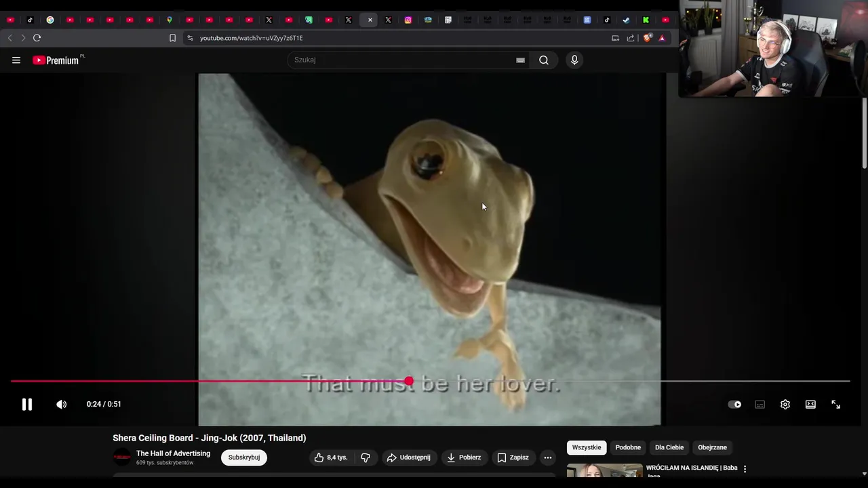
Task: Click the browser share page icon
Action: [x=631, y=38]
